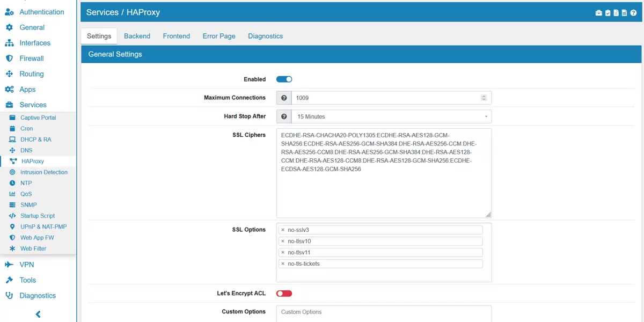Expand the Diagnostics sidebar section

click(35, 295)
